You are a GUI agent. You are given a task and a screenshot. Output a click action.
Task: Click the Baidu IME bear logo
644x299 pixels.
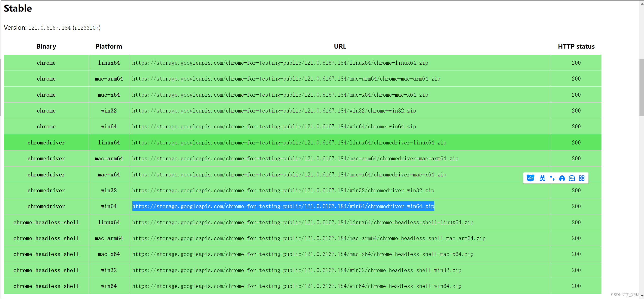click(x=530, y=178)
